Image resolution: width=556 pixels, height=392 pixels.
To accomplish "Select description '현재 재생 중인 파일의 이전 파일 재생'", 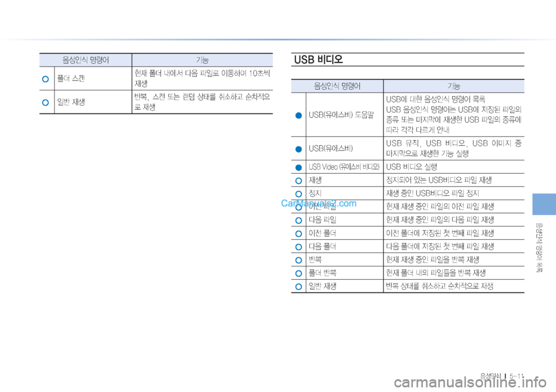I will pos(440,207).
